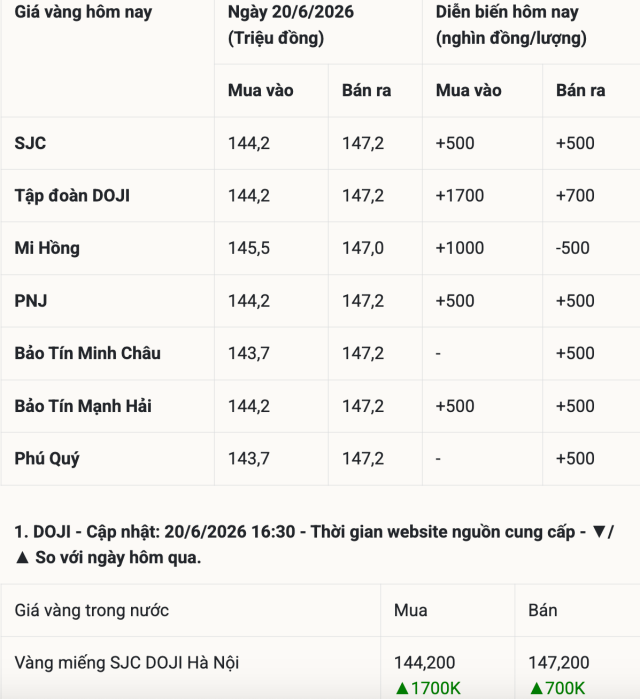The width and height of the screenshot is (640, 699).
Task: Click the Bảo Tín Mạnh Hải label
Action: (83, 406)
